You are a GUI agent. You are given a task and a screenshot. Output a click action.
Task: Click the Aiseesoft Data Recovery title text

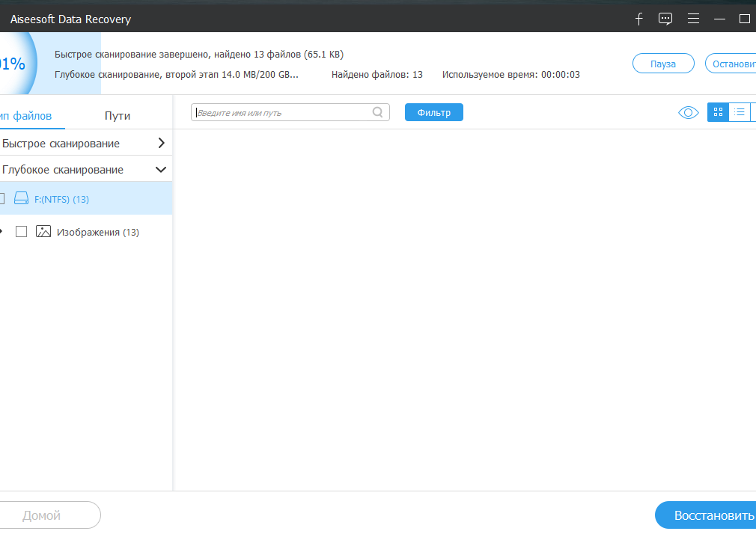tap(71, 19)
